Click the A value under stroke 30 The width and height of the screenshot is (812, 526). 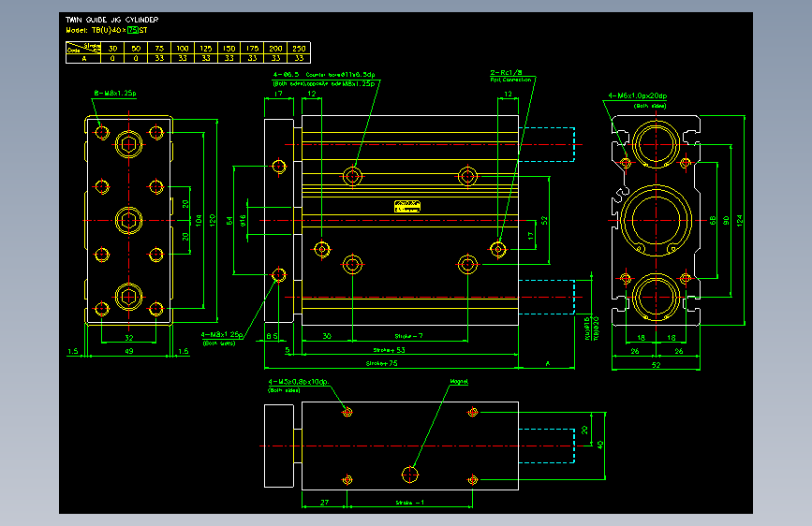112,59
